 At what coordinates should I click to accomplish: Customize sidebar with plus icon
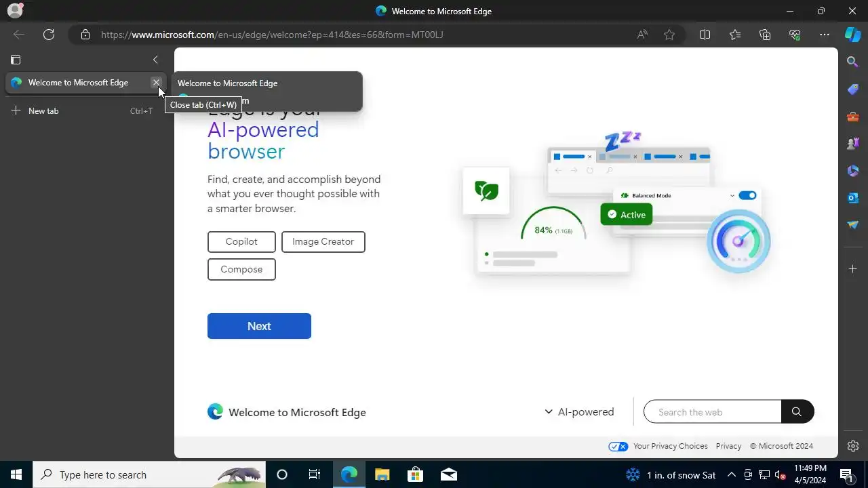[x=853, y=269]
